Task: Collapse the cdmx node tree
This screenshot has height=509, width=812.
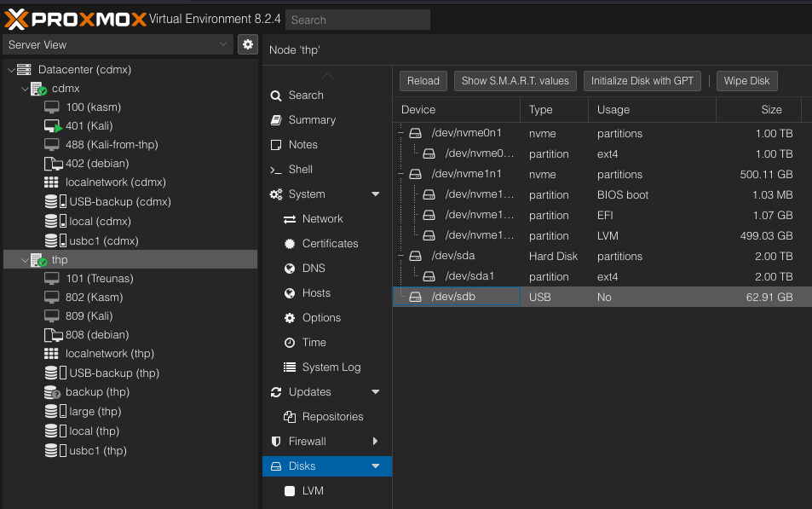Action: (x=25, y=89)
